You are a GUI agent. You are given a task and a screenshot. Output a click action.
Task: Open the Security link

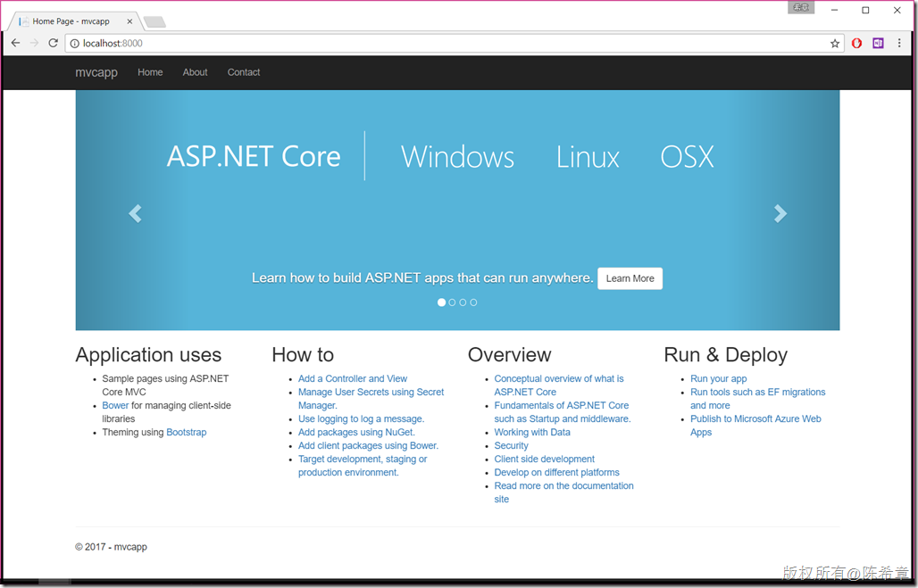point(511,446)
